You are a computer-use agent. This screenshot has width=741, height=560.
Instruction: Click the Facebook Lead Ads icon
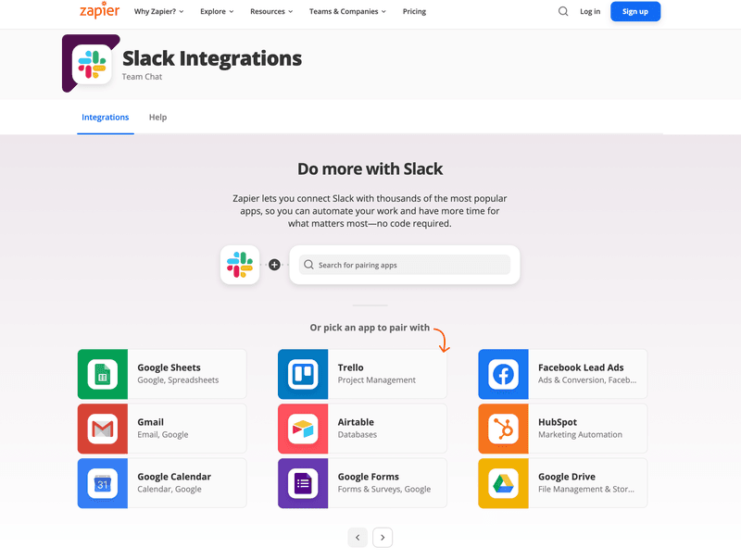point(503,374)
